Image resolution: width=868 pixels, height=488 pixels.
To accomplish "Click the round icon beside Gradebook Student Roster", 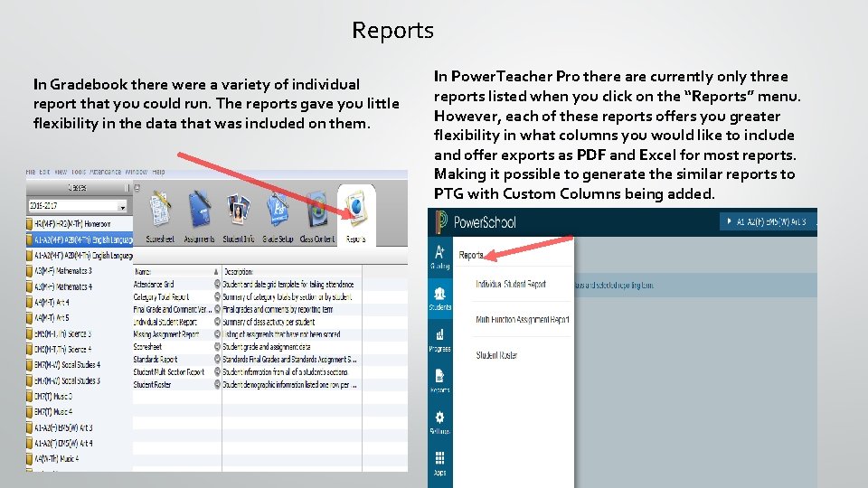I will pos(217,385).
